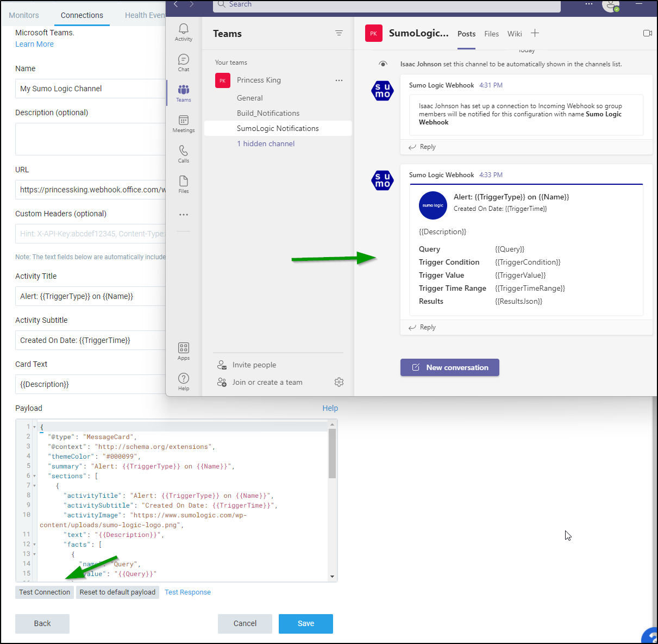Expand the 1 hidden channel link

click(266, 143)
